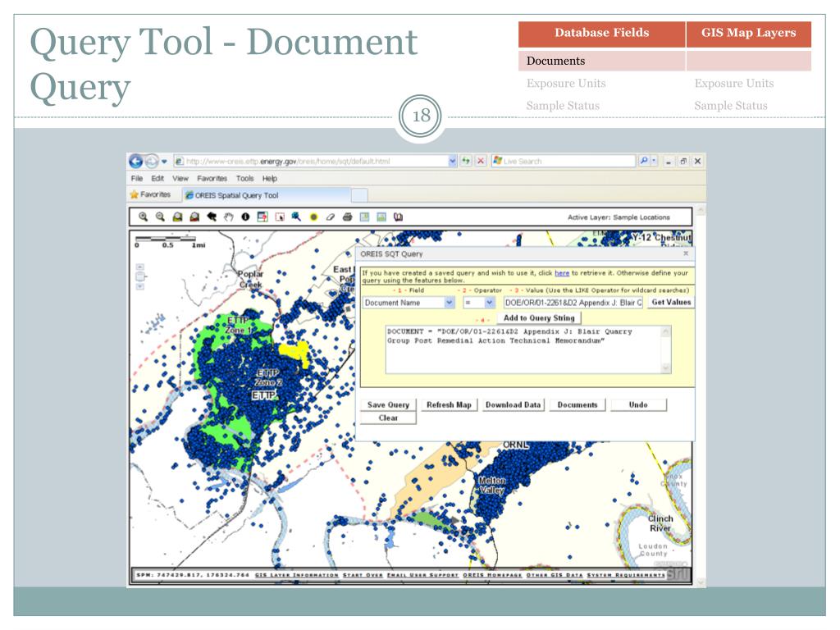Click the Download Data button
This screenshot has width=840, height=630.
[513, 405]
